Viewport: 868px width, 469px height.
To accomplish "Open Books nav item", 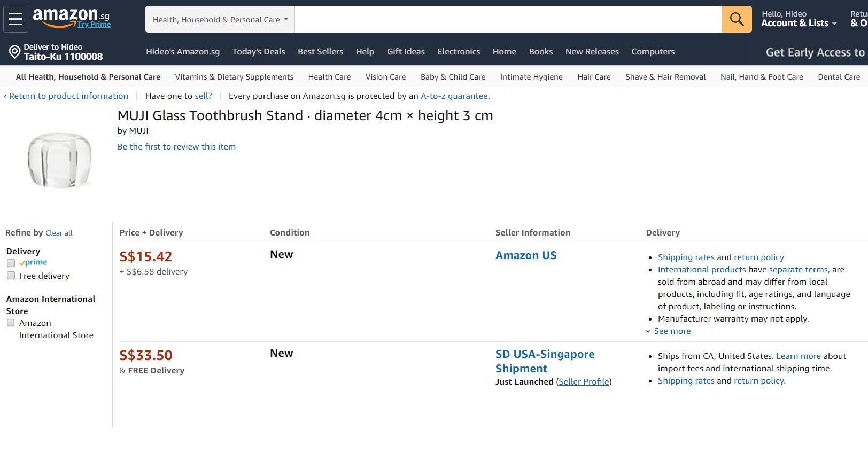I will pyautogui.click(x=541, y=52).
